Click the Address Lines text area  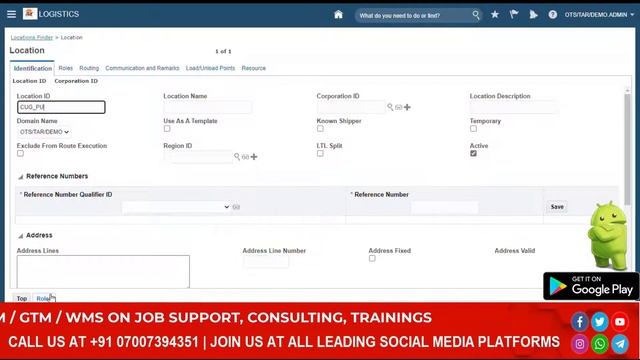(x=103, y=271)
